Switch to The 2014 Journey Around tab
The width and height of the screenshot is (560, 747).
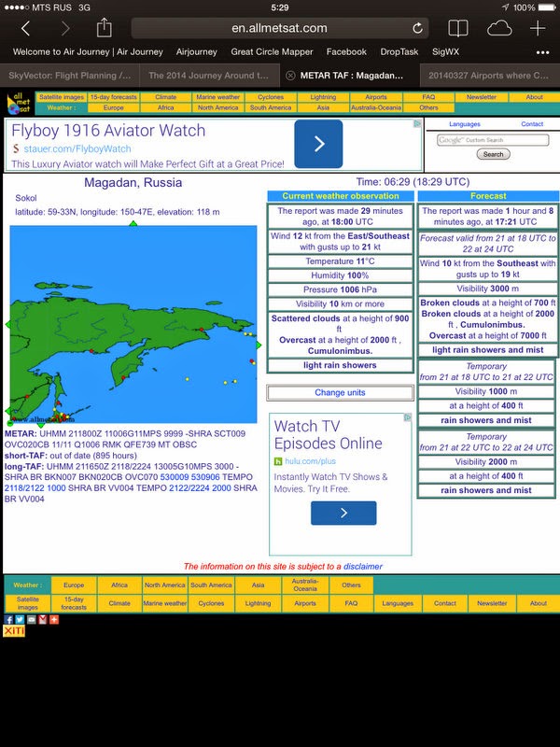point(208,76)
